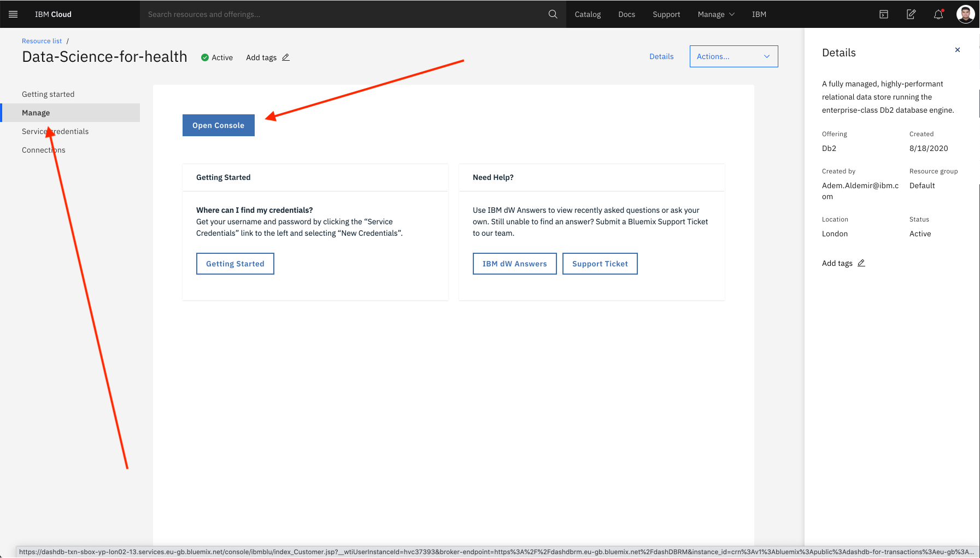Click the Support Ticket button
This screenshot has height=558, width=980.
(x=600, y=264)
